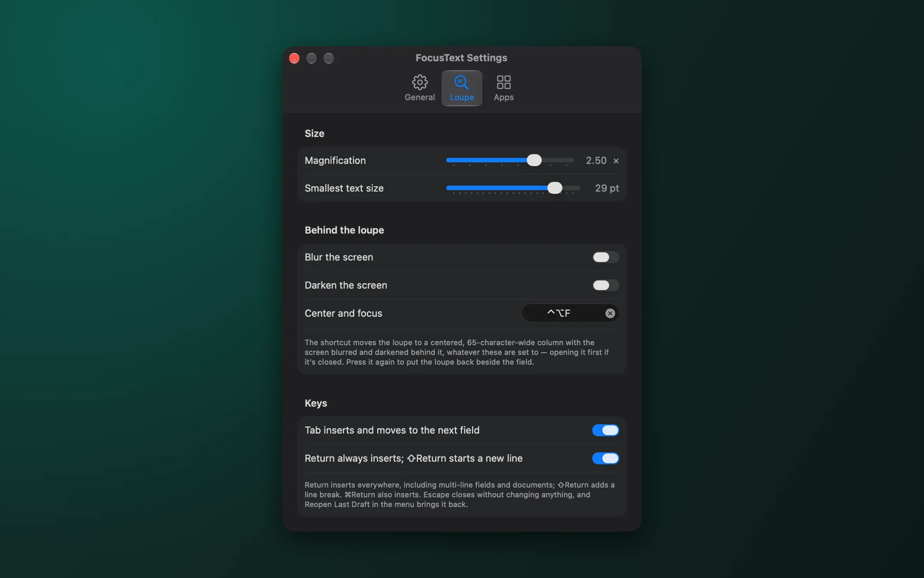
Task: Clear the Center and focus shortcut
Action: [610, 313]
